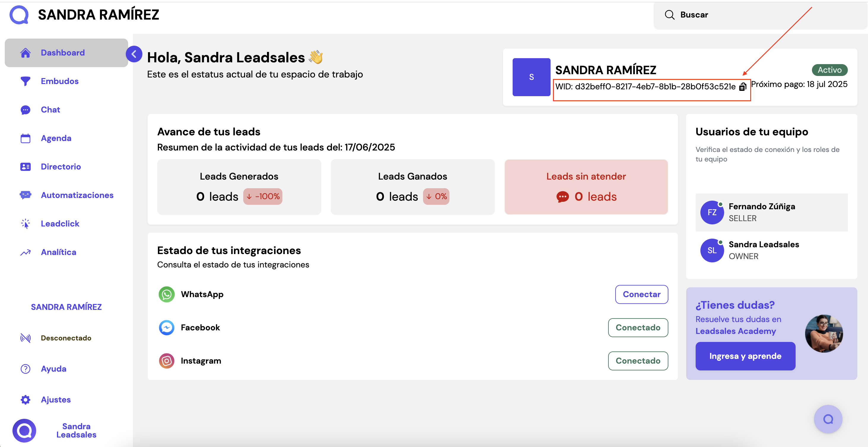Screen dimensions: 868x447
Task: Copy the WID with the copy icon
Action: pyautogui.click(x=743, y=87)
